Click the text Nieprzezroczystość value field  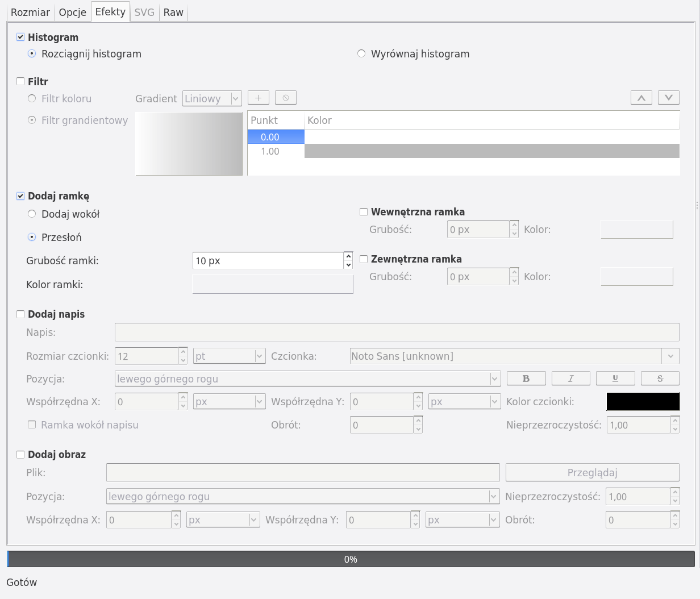tap(639, 425)
